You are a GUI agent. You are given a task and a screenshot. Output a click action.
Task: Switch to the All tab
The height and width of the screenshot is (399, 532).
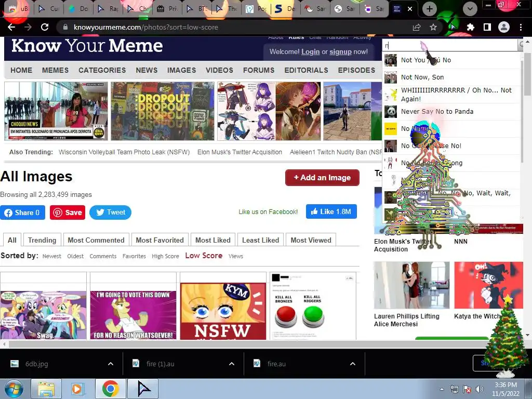point(12,240)
